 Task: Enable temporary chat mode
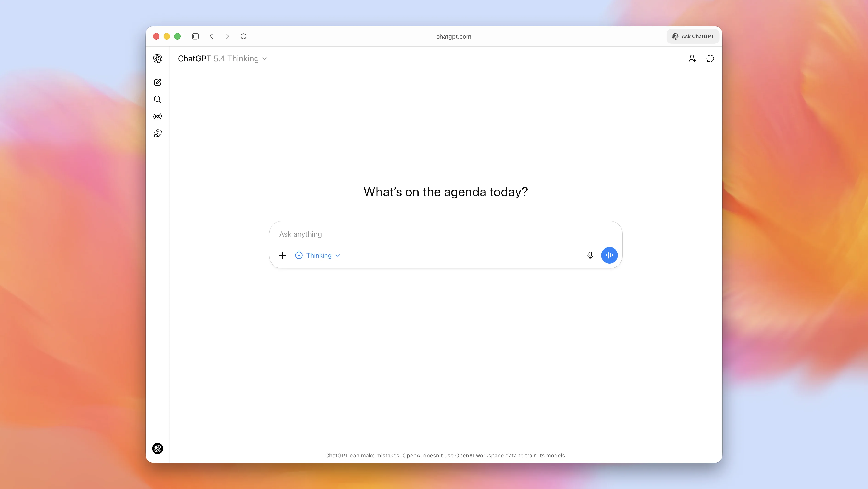pos(710,58)
